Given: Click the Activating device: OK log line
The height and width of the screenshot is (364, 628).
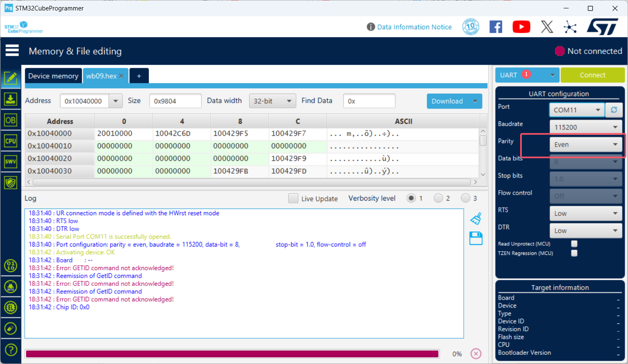Looking at the screenshot, I should 71,252.
